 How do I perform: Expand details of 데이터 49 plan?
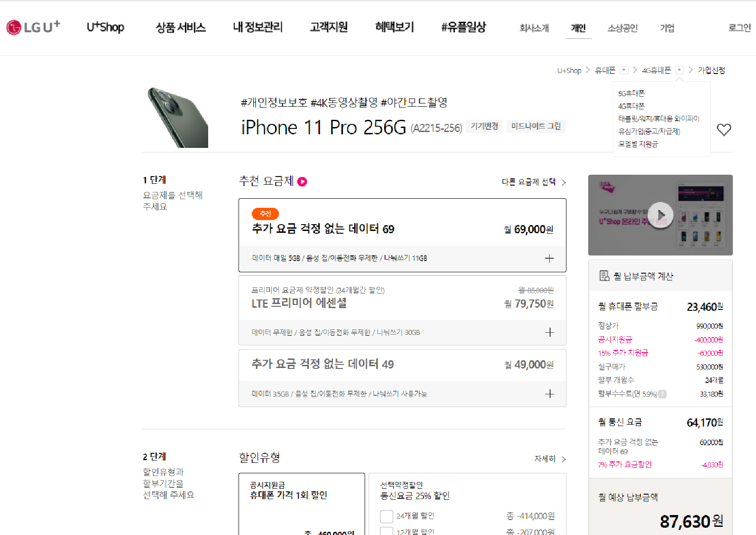[549, 393]
